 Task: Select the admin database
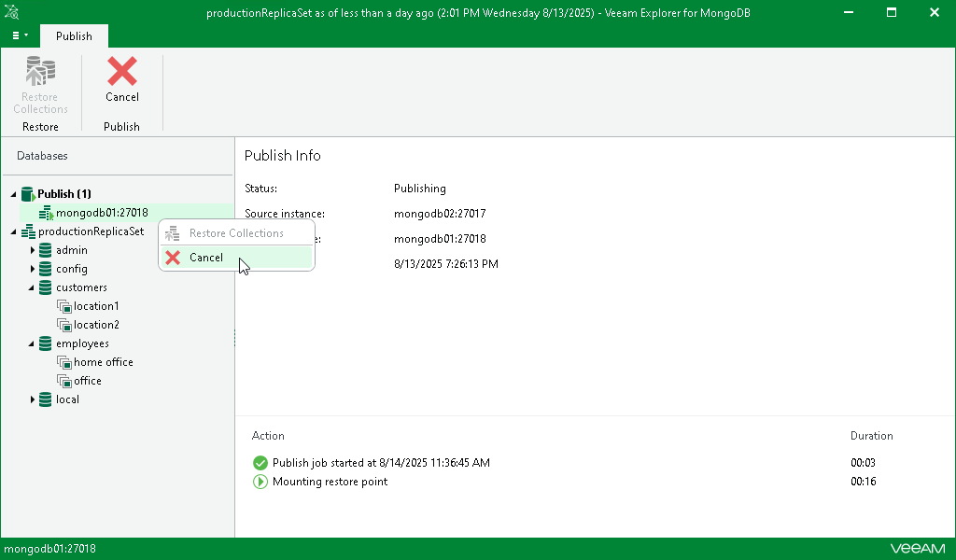(x=71, y=250)
